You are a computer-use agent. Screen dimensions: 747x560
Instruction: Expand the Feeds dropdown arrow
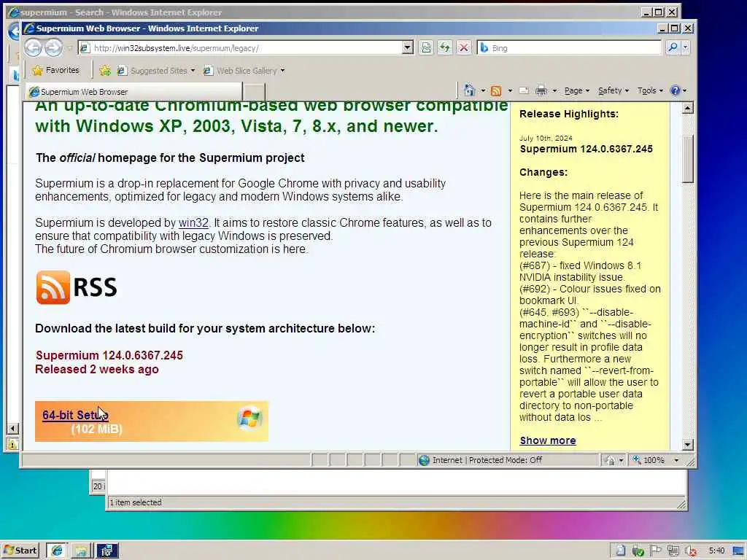click(x=510, y=90)
